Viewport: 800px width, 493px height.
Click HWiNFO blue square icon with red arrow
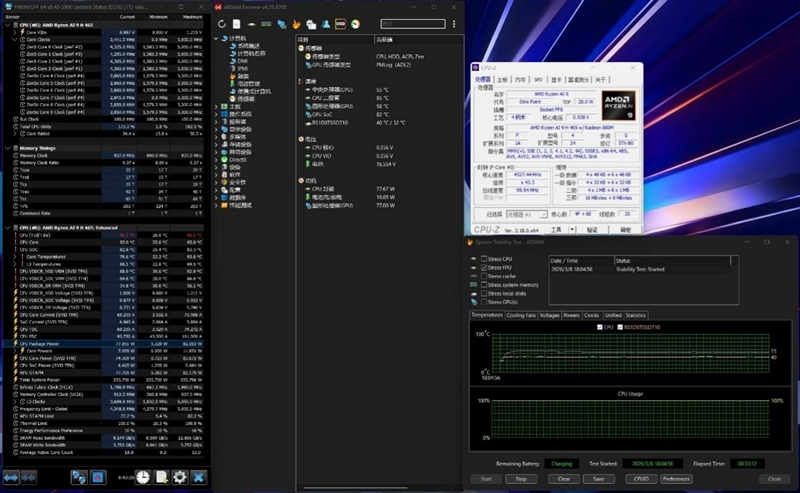98,477
